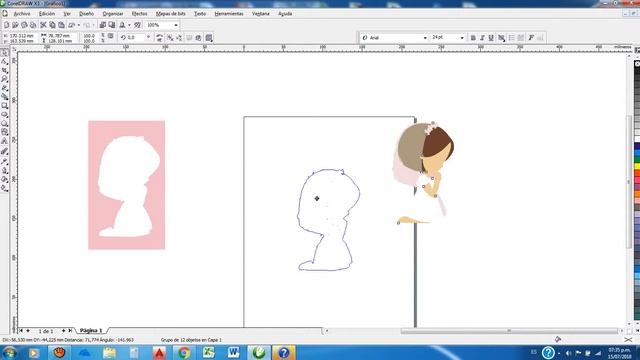Select the Text tool
Screen dimensions: 640x360
point(4,141)
